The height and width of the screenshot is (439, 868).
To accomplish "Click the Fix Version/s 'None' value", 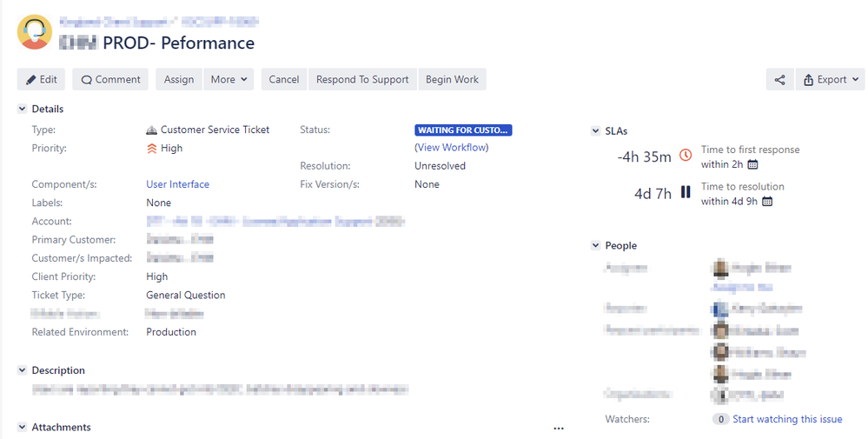I will pos(427,184).
